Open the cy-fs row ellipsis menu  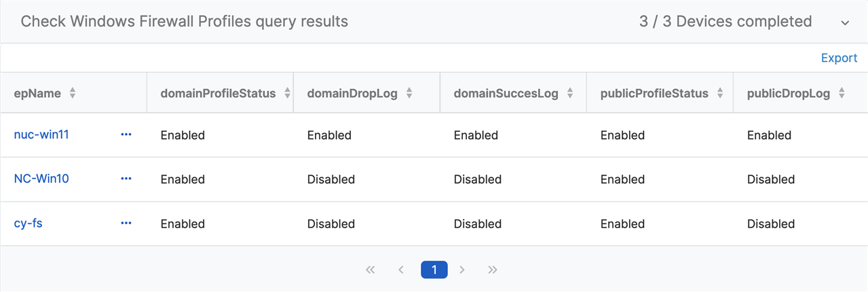coord(126,223)
